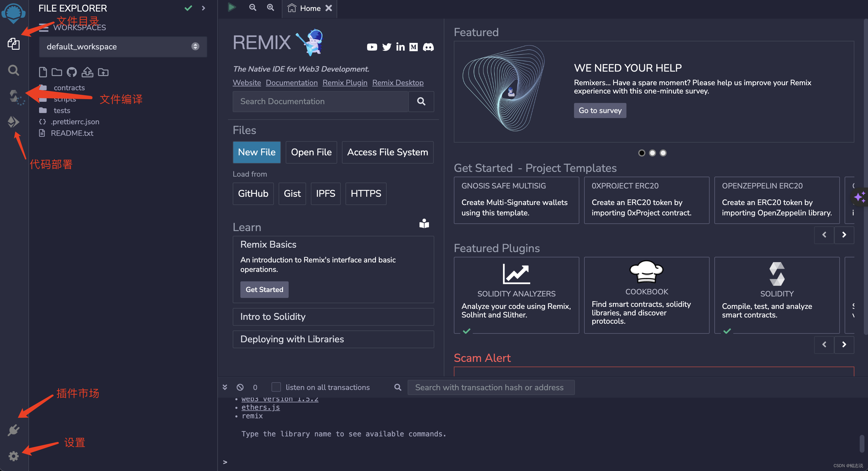Click the YouTube social icon

pyautogui.click(x=372, y=47)
